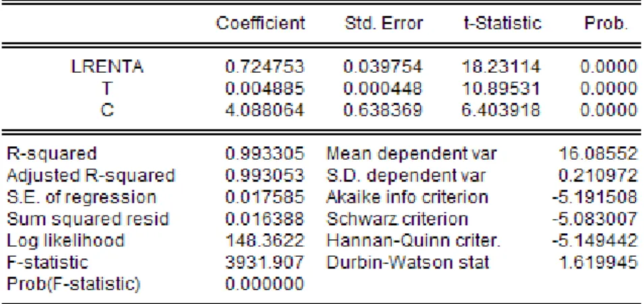Click LRENTA t-statistic value 18.23114

pos(502,67)
